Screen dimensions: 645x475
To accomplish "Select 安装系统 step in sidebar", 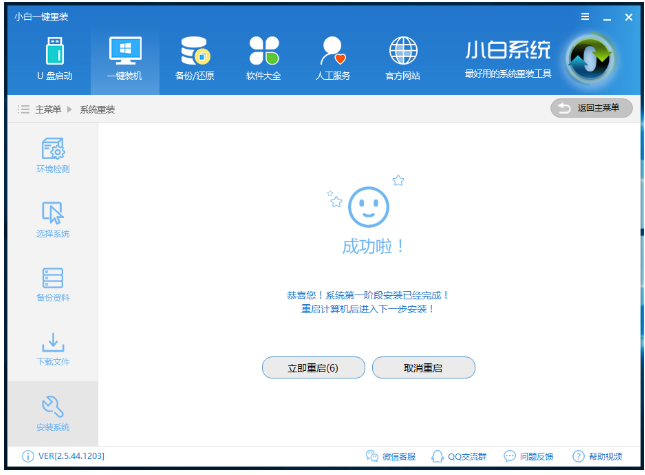I will (53, 413).
